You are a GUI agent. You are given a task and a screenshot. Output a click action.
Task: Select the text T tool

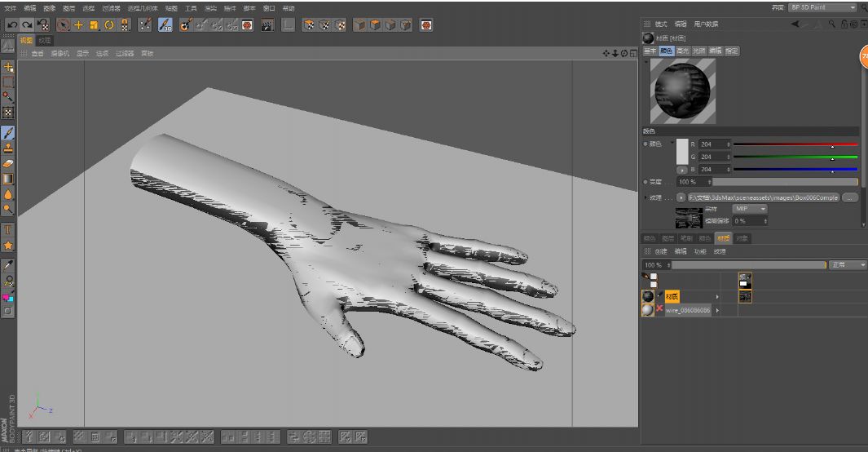(x=8, y=230)
